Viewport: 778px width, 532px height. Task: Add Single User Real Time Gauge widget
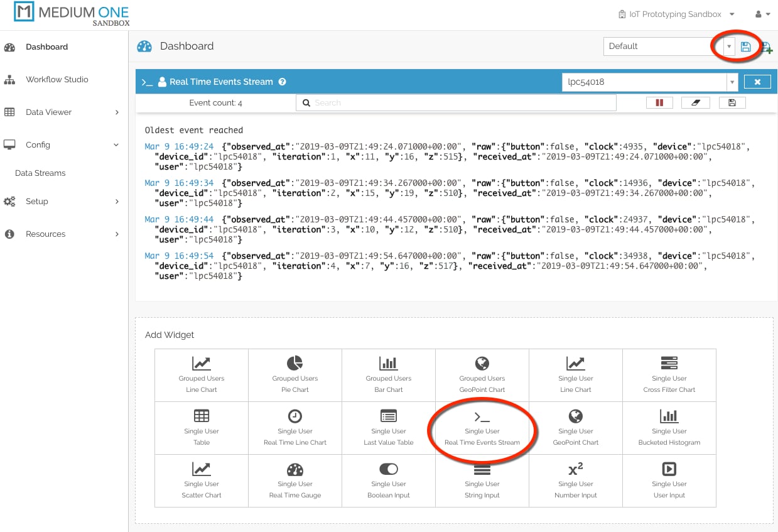[295, 480]
